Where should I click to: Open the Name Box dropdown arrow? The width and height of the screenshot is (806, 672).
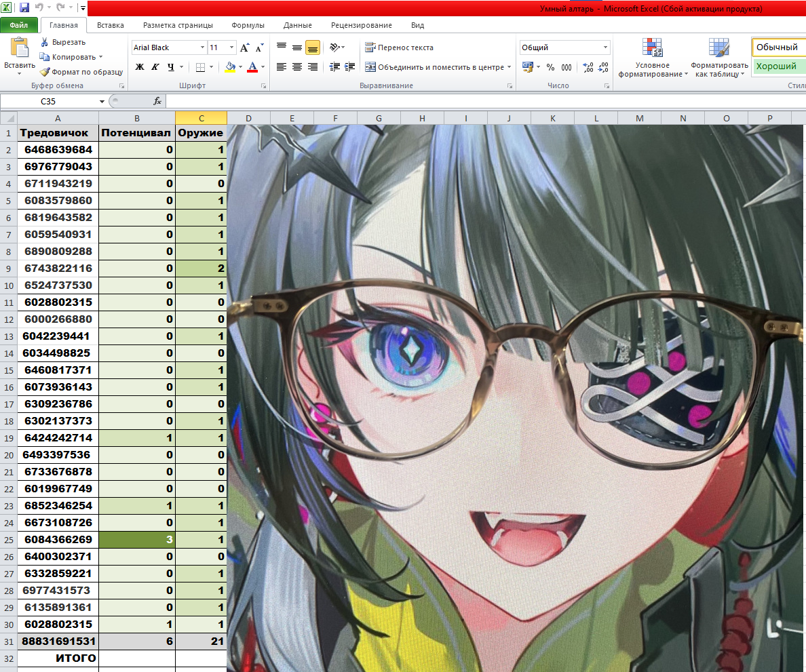tap(102, 101)
